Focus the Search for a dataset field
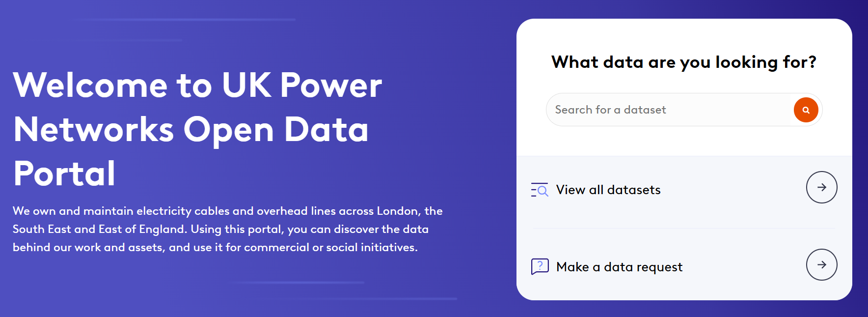This screenshot has width=868, height=317. coord(668,110)
